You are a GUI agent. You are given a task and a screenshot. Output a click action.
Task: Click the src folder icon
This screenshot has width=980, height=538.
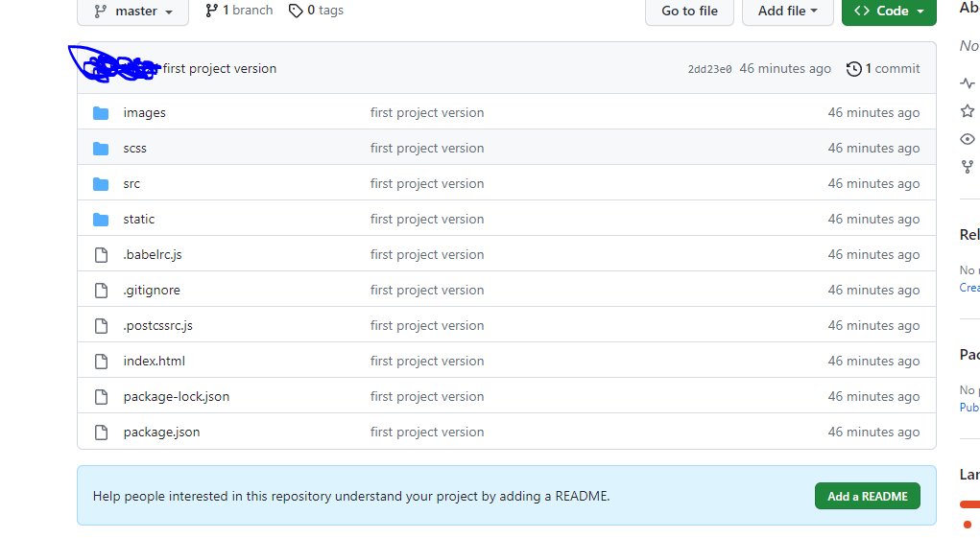[x=101, y=184]
